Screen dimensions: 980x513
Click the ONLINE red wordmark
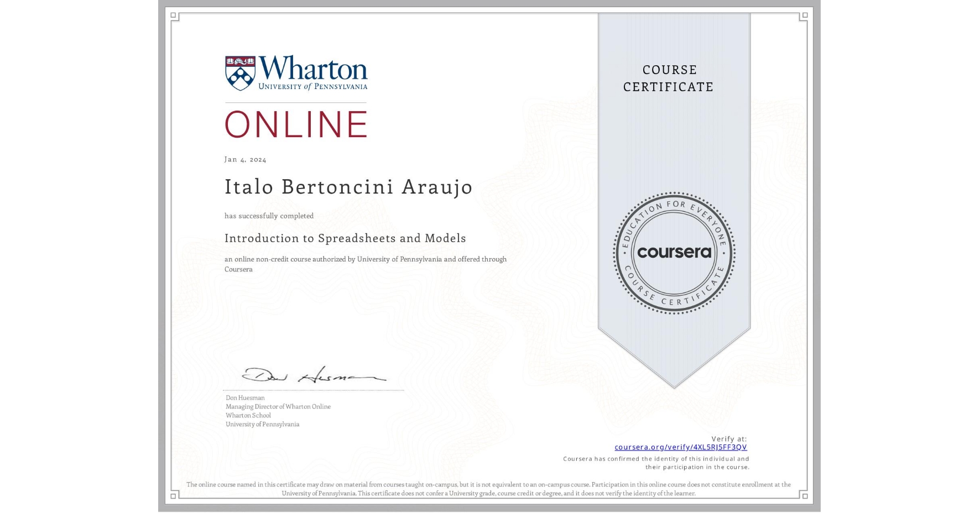[295, 124]
